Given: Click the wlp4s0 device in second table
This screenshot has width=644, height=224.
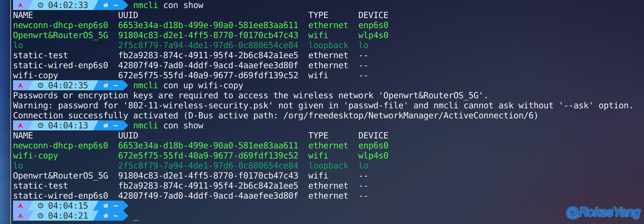Looking at the screenshot, I should click(373, 156).
